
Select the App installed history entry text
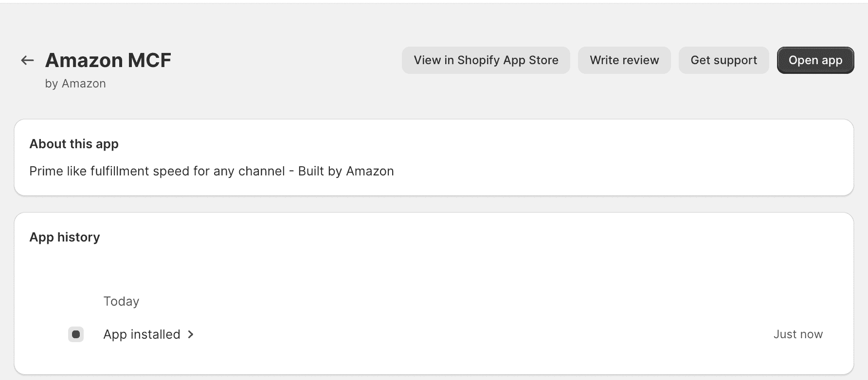click(142, 334)
